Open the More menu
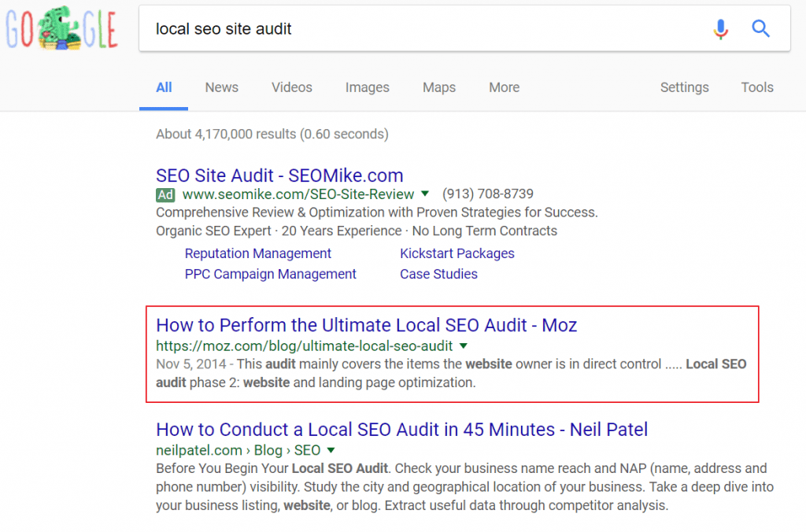 click(504, 87)
